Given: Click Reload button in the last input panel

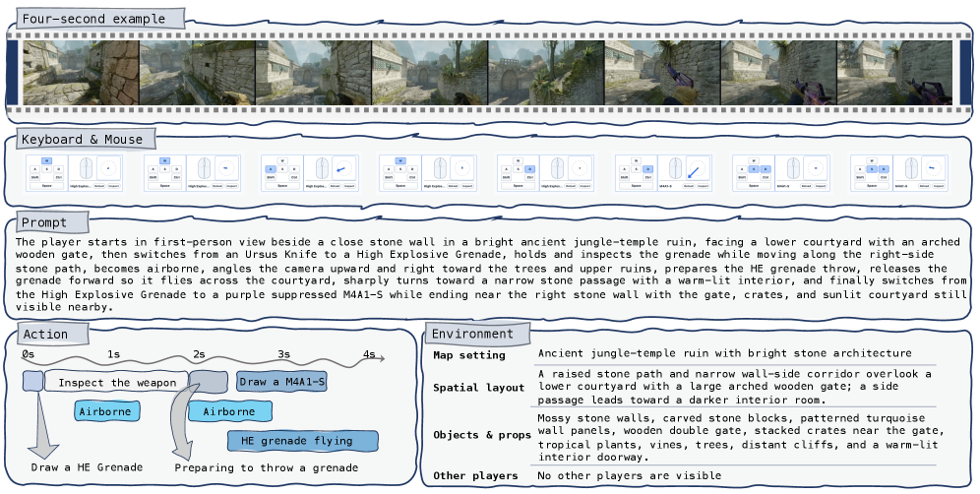Looking at the screenshot, I should click(x=924, y=186).
